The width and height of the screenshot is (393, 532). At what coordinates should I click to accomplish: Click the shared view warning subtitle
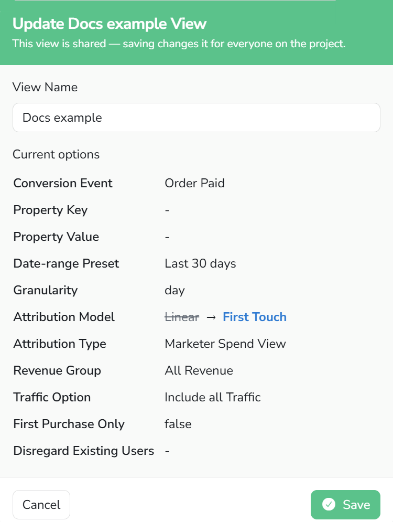click(x=179, y=44)
